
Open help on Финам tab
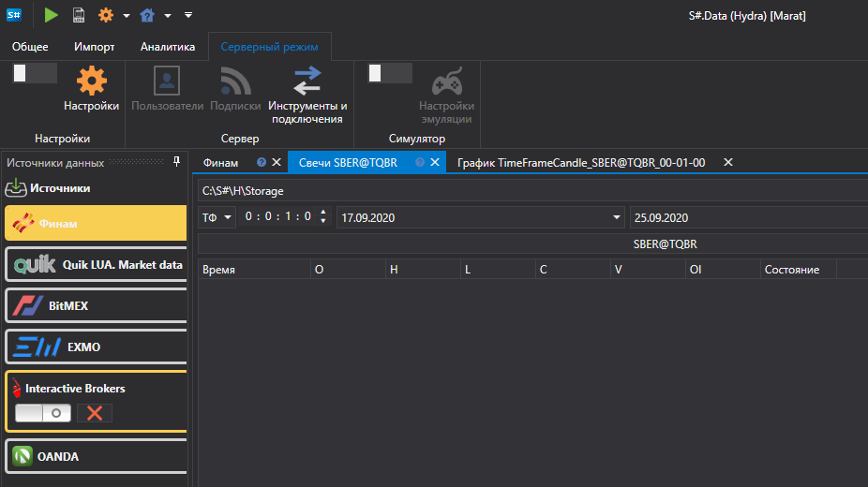click(262, 162)
